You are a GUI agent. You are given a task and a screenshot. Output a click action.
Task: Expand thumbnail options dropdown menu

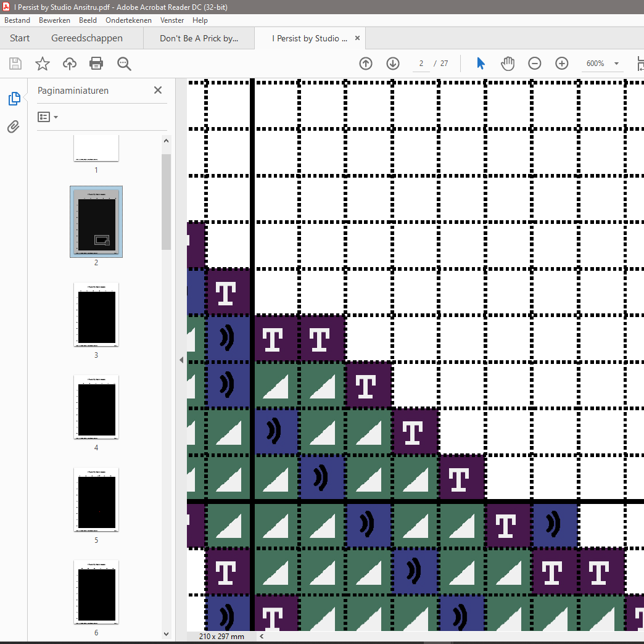48,117
